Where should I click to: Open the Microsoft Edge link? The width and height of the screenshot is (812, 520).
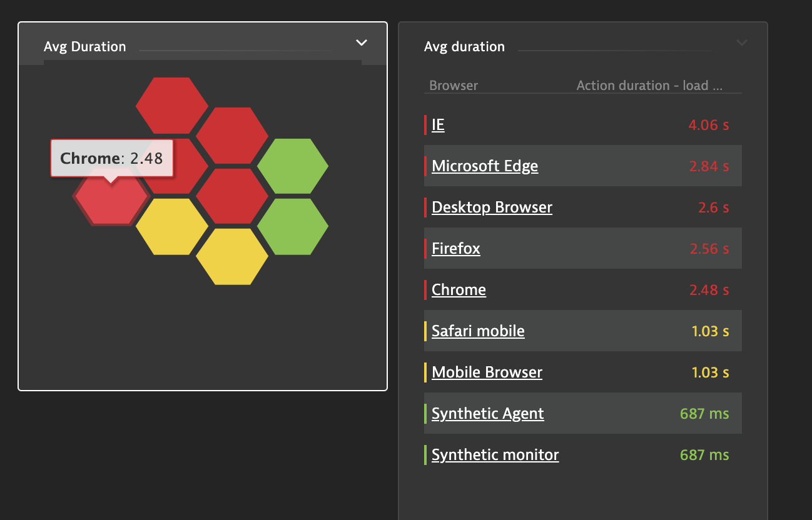485,166
